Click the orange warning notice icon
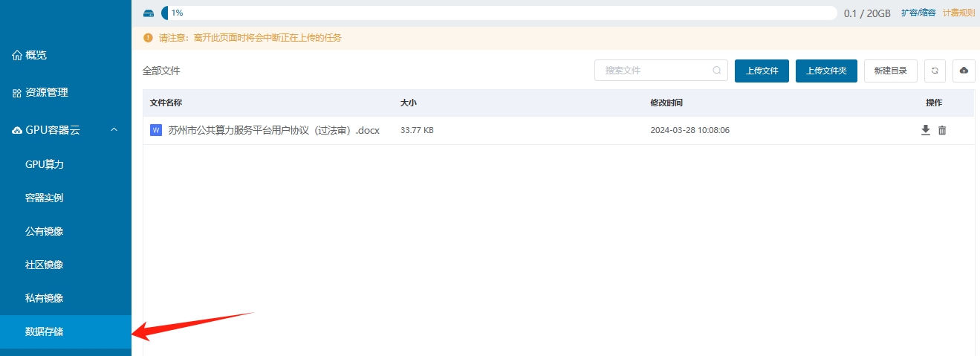This screenshot has height=356, width=980. pos(148,37)
